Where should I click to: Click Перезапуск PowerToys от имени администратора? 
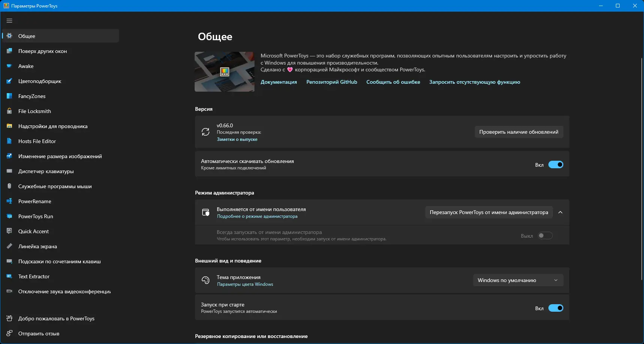tap(489, 212)
